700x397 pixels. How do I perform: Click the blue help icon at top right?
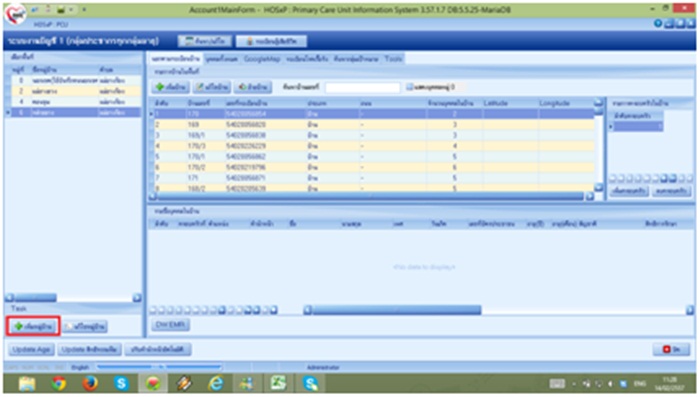click(658, 24)
